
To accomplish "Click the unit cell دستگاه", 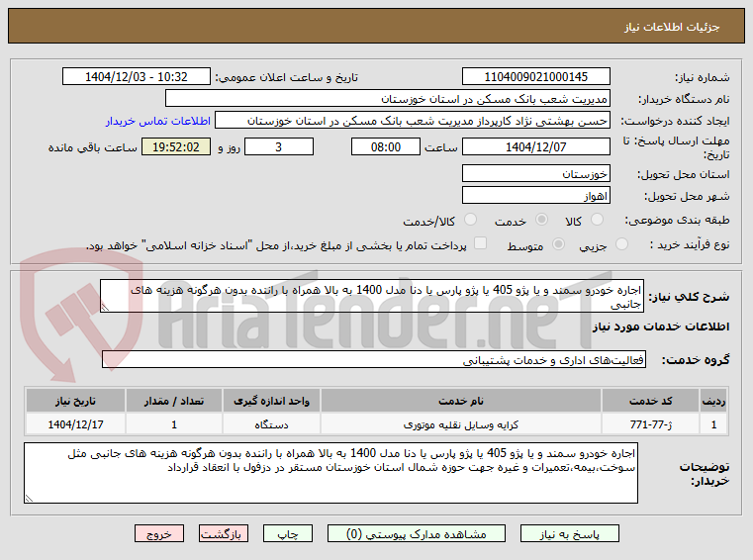I will coord(271,424).
